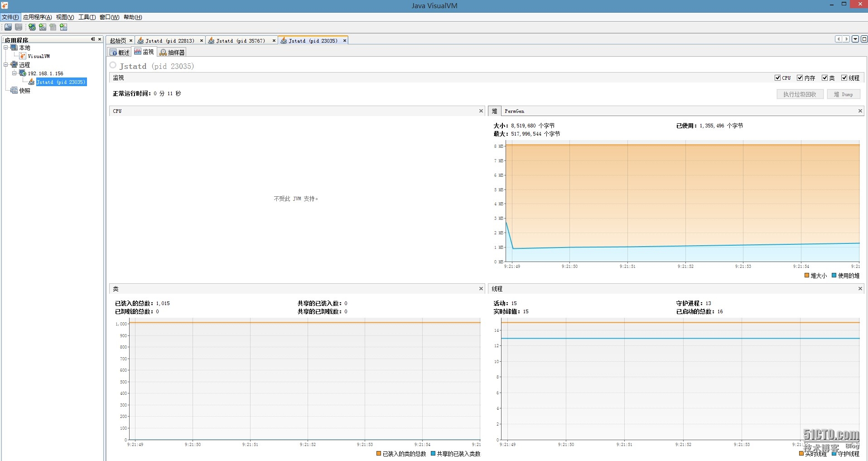
Task: Uncheck the 内存 memory checkbox
Action: [800, 78]
